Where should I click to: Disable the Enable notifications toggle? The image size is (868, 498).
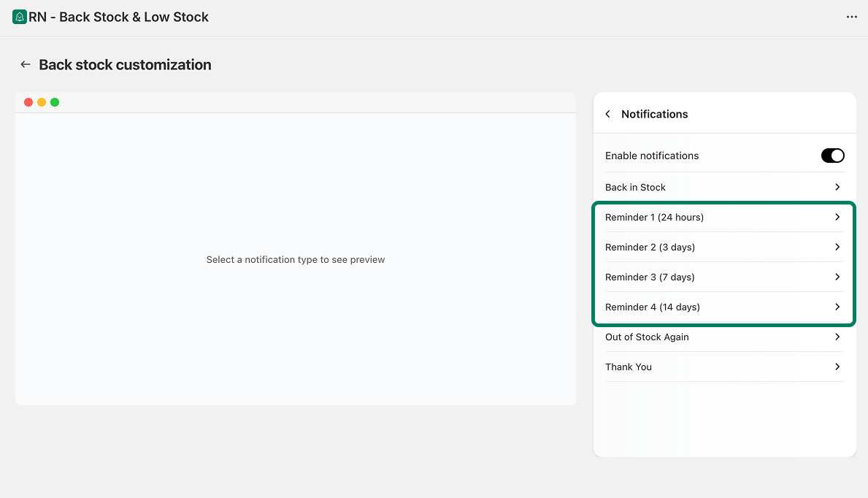(832, 156)
